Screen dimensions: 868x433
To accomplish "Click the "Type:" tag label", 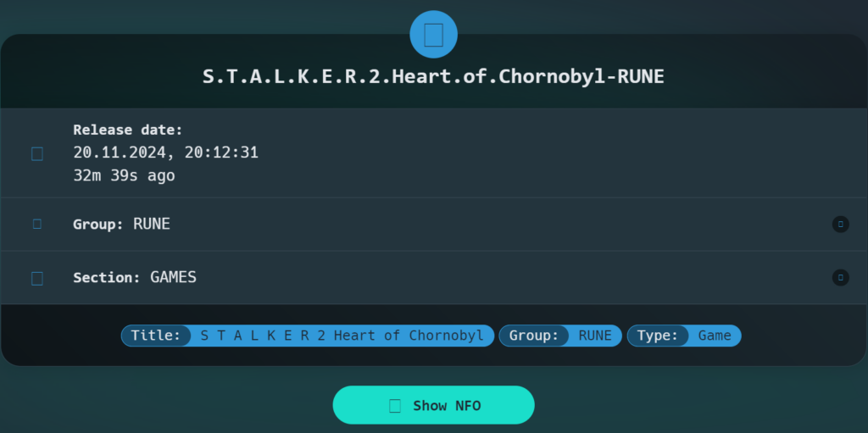I will point(658,336).
